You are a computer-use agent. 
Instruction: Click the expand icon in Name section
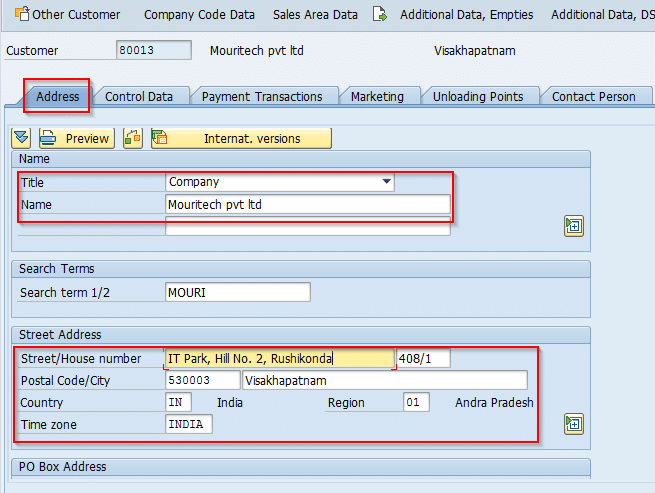573,226
